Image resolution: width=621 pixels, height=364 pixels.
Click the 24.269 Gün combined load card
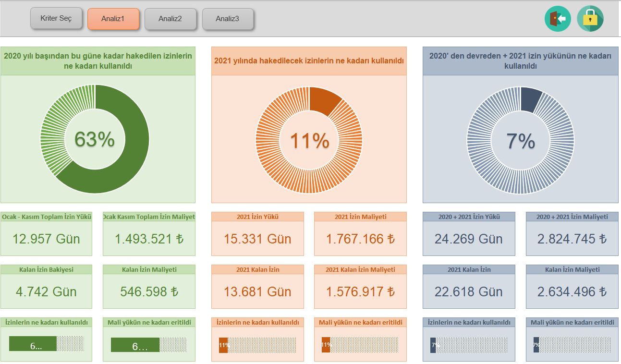[x=469, y=239]
